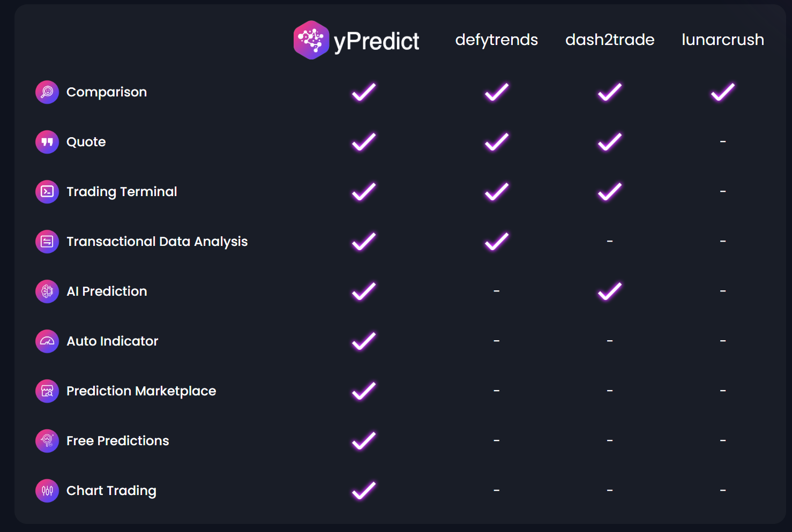The width and height of the screenshot is (792, 532).
Task: Click the Auto Indicator gauge icon
Action: point(47,341)
